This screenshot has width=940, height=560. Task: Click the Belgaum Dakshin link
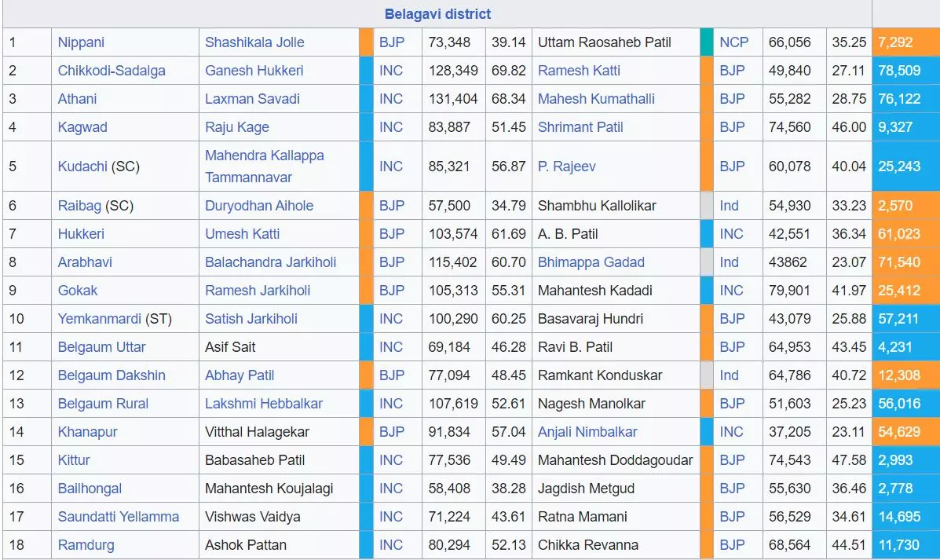112,375
